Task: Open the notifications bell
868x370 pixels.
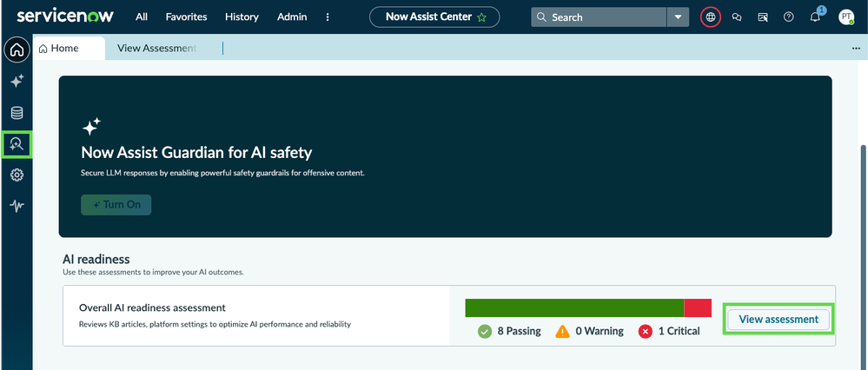Action: (x=815, y=17)
